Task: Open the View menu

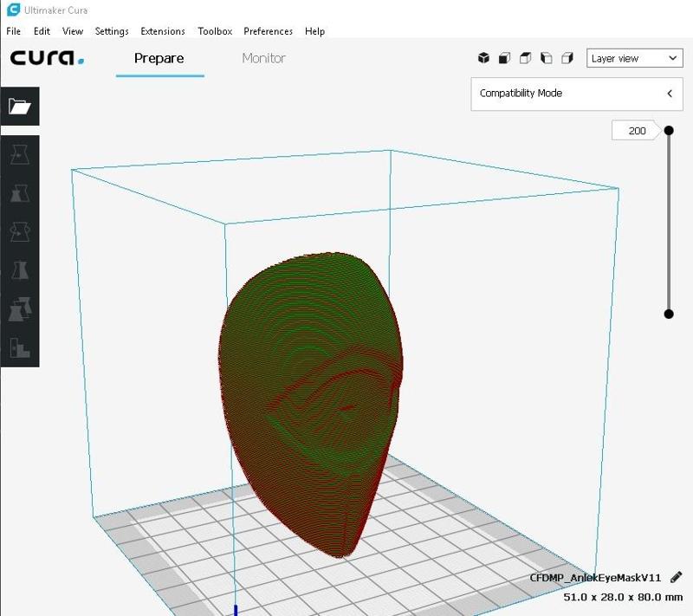Action: pos(73,31)
